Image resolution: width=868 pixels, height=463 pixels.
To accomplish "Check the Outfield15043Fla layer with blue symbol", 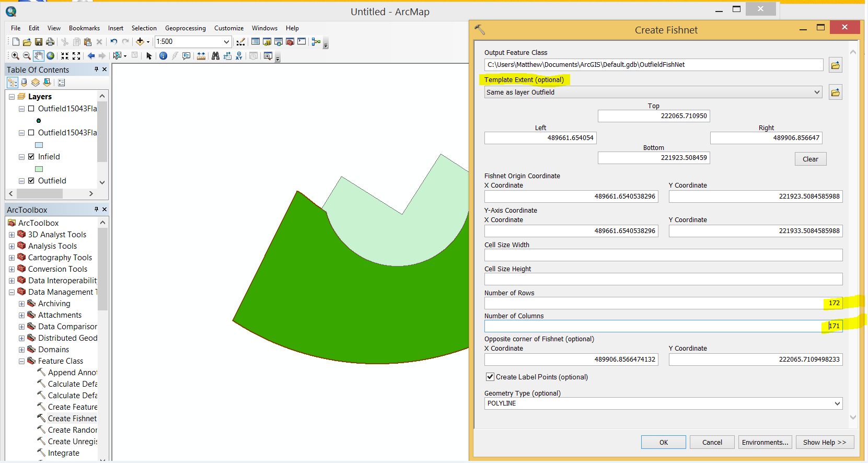I will (x=31, y=133).
